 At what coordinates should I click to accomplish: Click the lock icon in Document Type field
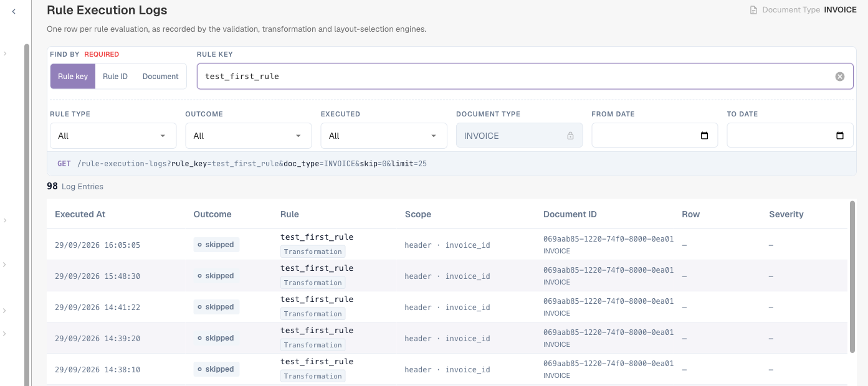570,136
